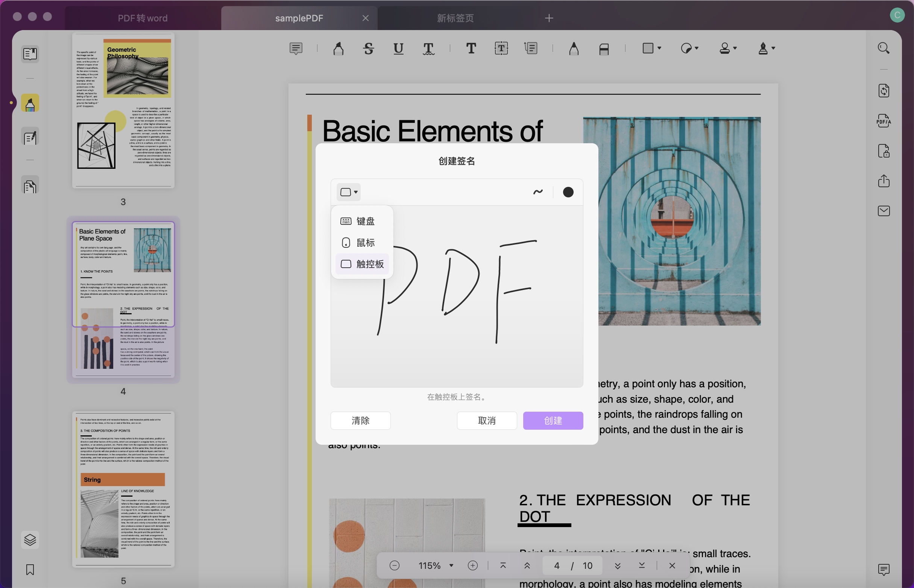Go to the last page arrow

coord(642,565)
